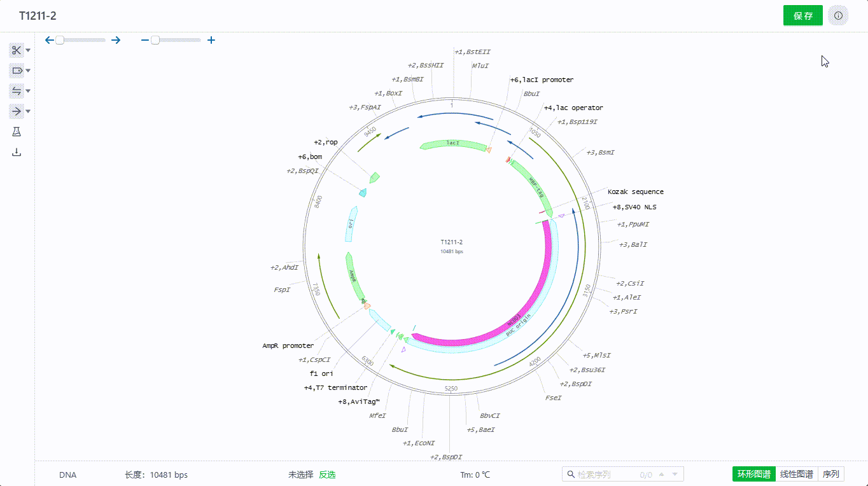
Task: Click the tag annotation feature icon
Action: coord(17,71)
